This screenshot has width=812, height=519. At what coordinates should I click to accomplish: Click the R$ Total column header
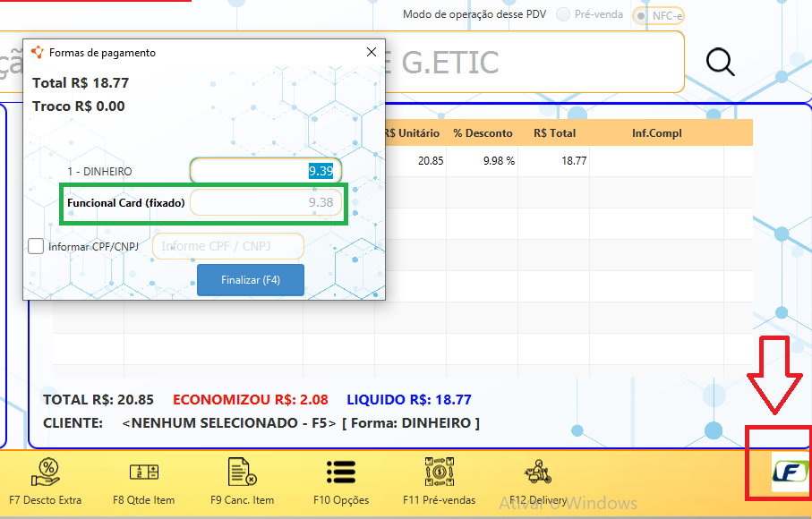tap(554, 133)
